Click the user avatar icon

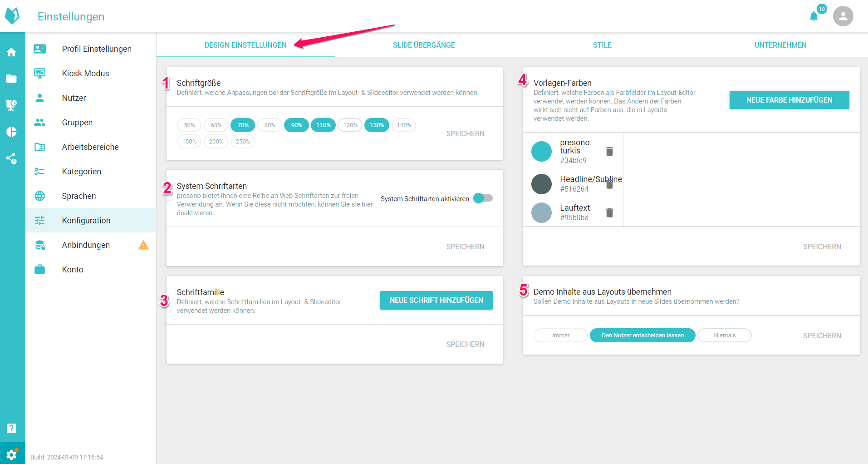843,16
